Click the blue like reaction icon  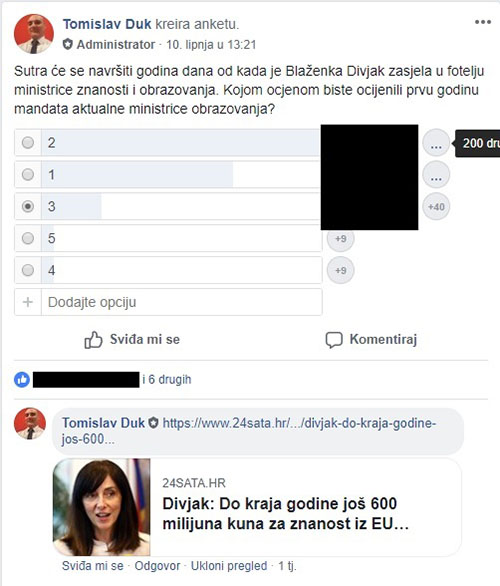(x=22, y=380)
